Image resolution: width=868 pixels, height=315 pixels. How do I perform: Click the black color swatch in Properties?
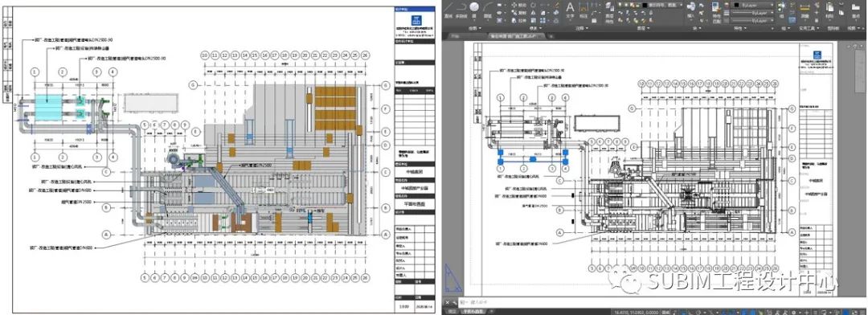point(737,5)
